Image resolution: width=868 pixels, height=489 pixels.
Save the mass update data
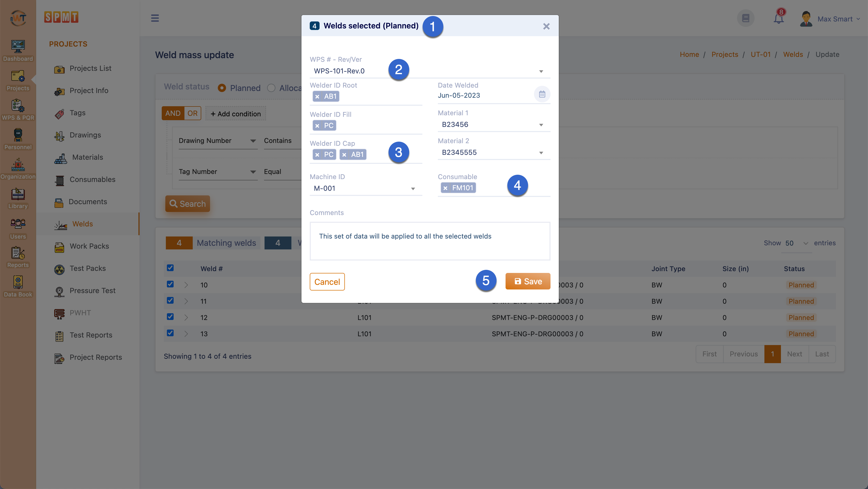click(x=528, y=281)
